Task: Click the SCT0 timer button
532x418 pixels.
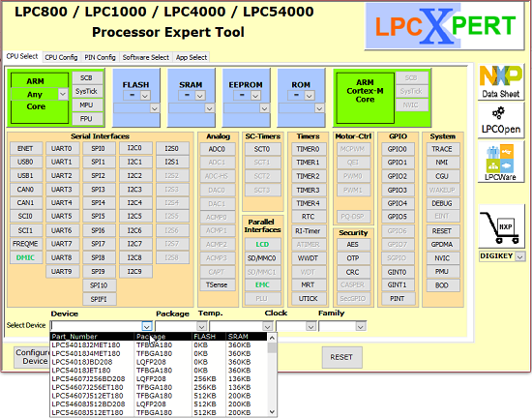Action: pyautogui.click(x=262, y=149)
